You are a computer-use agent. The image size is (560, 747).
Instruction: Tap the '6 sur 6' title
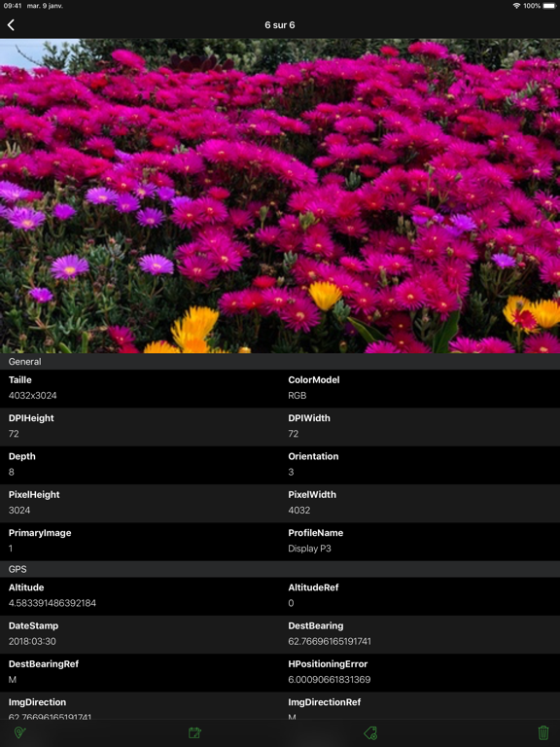(x=280, y=24)
